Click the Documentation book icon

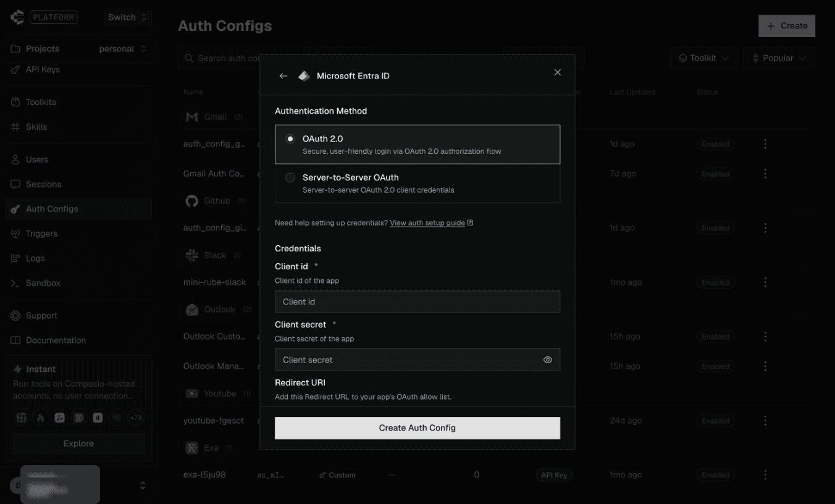[x=15, y=340]
